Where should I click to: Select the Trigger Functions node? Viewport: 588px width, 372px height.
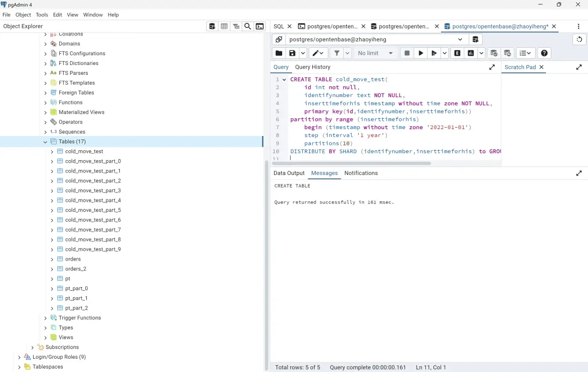click(80, 318)
